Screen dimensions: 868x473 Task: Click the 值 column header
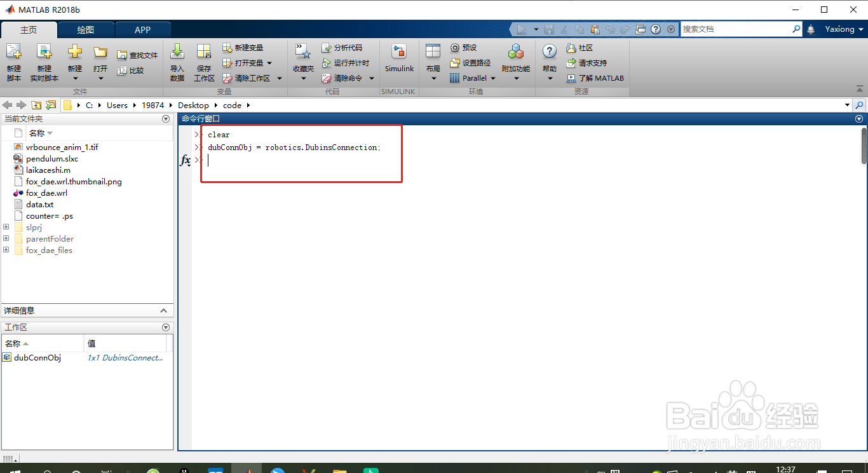click(x=126, y=343)
